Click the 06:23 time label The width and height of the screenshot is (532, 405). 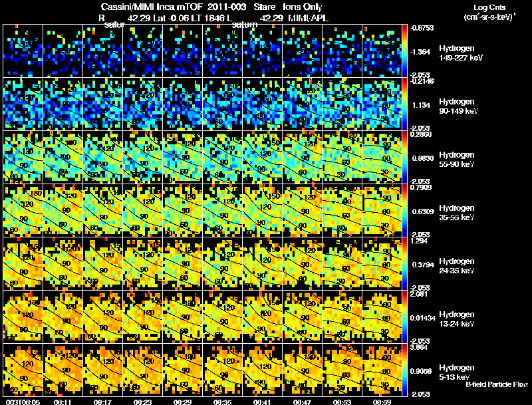click(142, 402)
